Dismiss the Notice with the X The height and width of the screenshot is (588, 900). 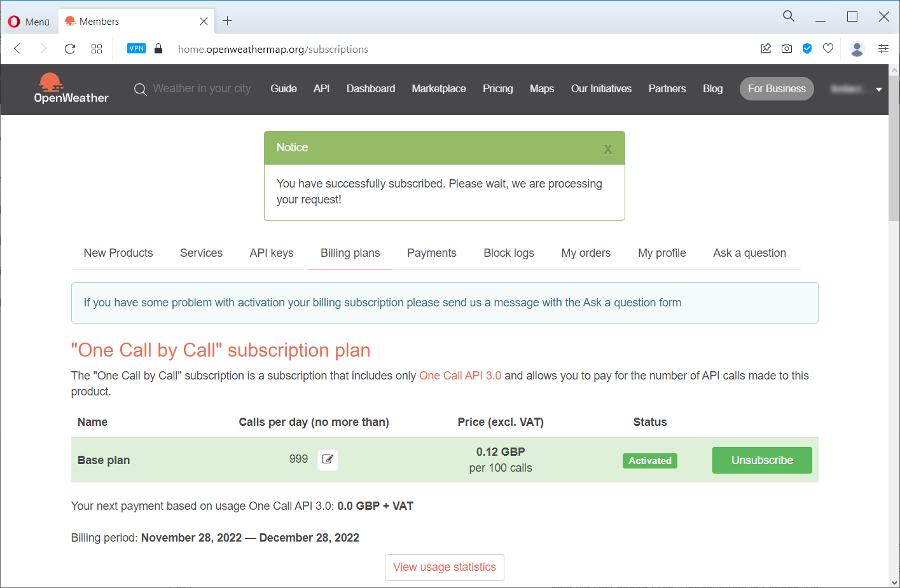click(x=607, y=149)
